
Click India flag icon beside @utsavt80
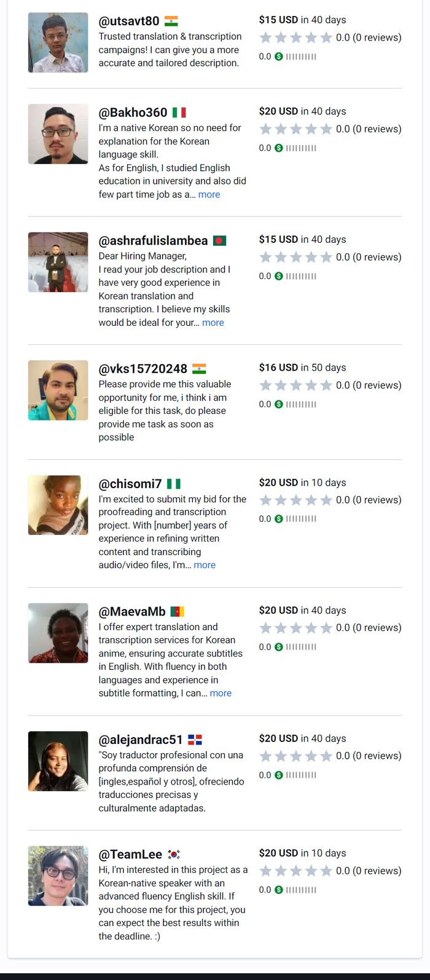pos(171,22)
